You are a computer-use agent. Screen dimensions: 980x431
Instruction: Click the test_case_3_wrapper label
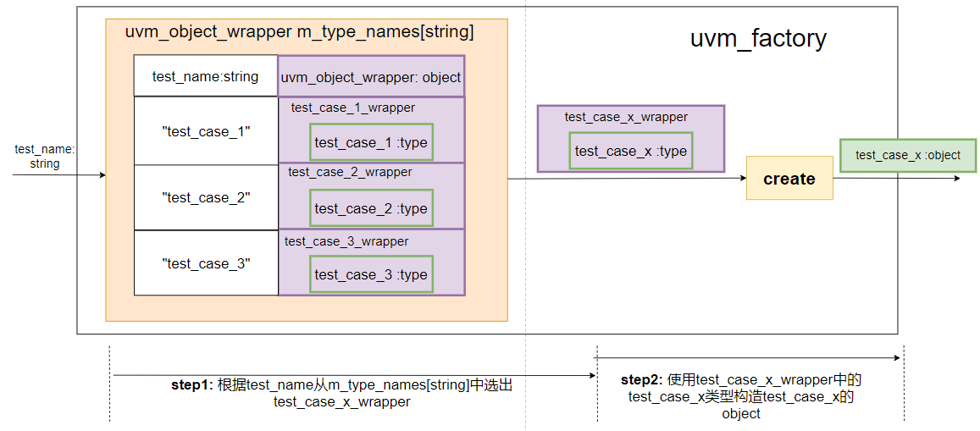click(346, 241)
